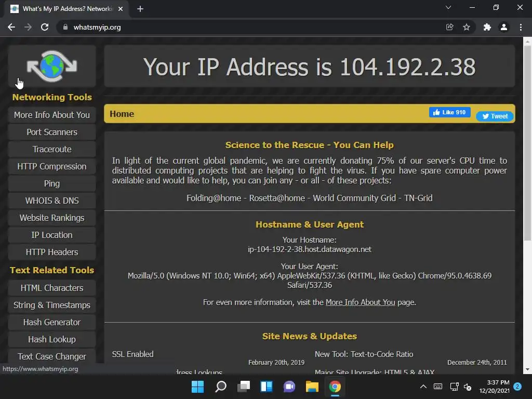This screenshot has width=532, height=399.
Task: Click the globe logo of whatsmyip.org
Action: [52, 66]
